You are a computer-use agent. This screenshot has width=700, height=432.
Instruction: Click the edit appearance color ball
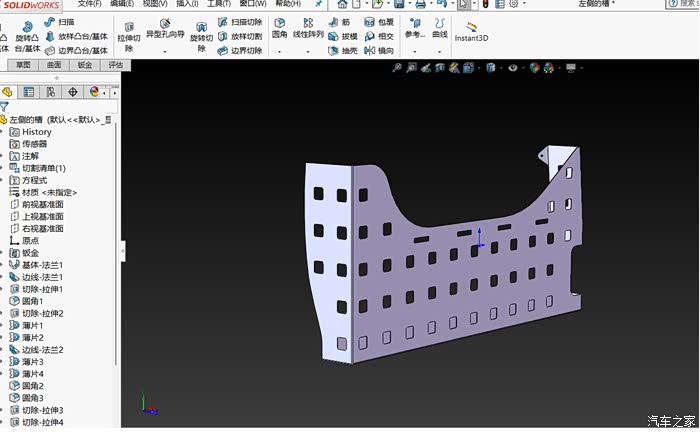pyautogui.click(x=535, y=68)
